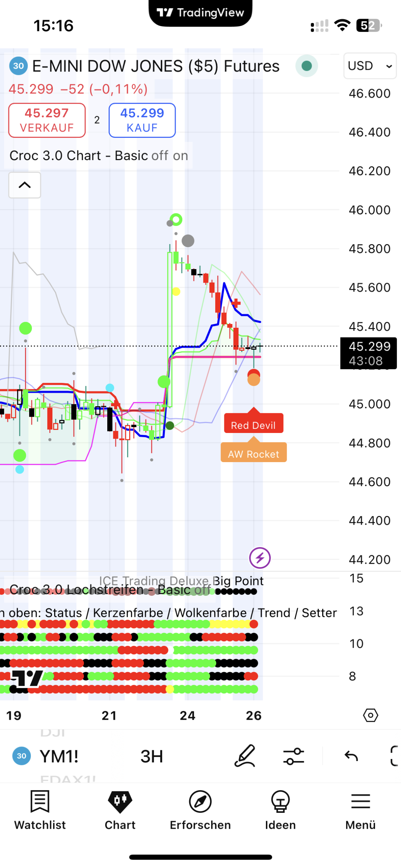Open the 3H timeframe selector
Image resolution: width=401 pixels, height=868 pixels.
click(152, 756)
